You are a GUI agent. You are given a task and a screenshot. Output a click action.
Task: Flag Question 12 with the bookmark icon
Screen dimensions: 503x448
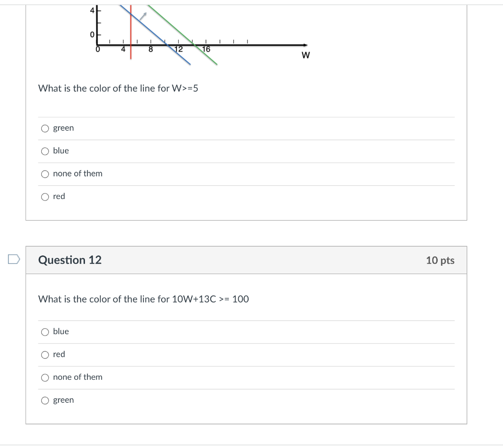click(x=13, y=259)
